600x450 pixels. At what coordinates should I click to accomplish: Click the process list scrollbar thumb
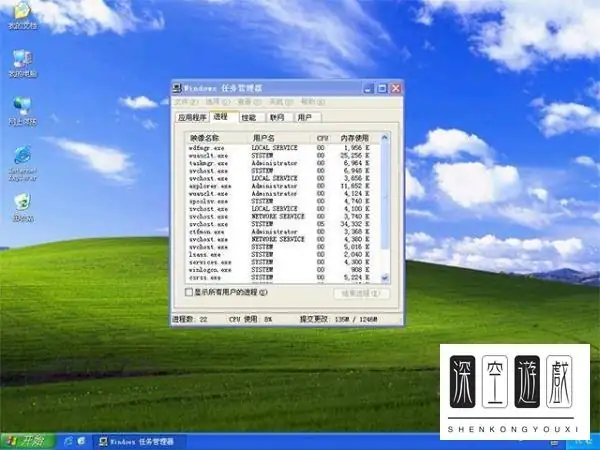385,196
